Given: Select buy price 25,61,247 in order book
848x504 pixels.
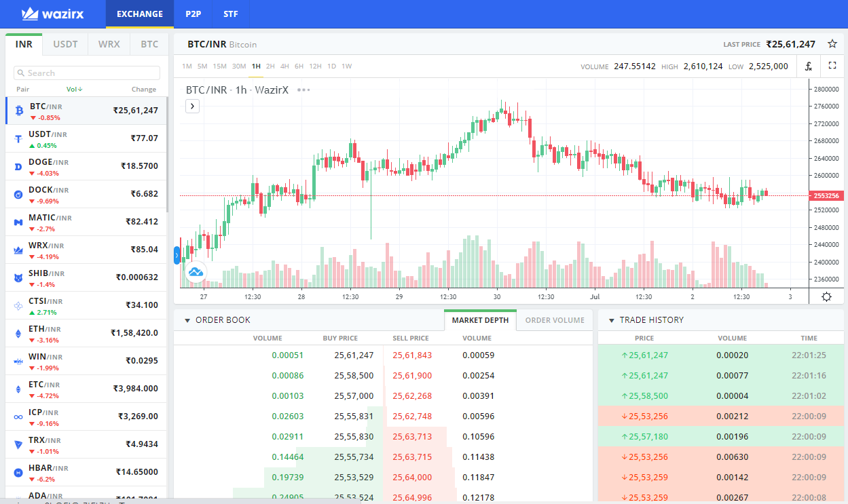Looking at the screenshot, I should (x=354, y=355).
